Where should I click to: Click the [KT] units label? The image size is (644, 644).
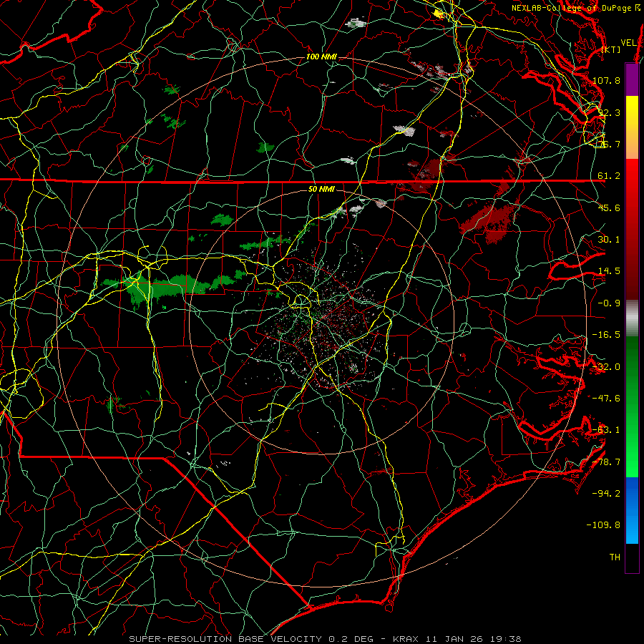click(x=611, y=49)
